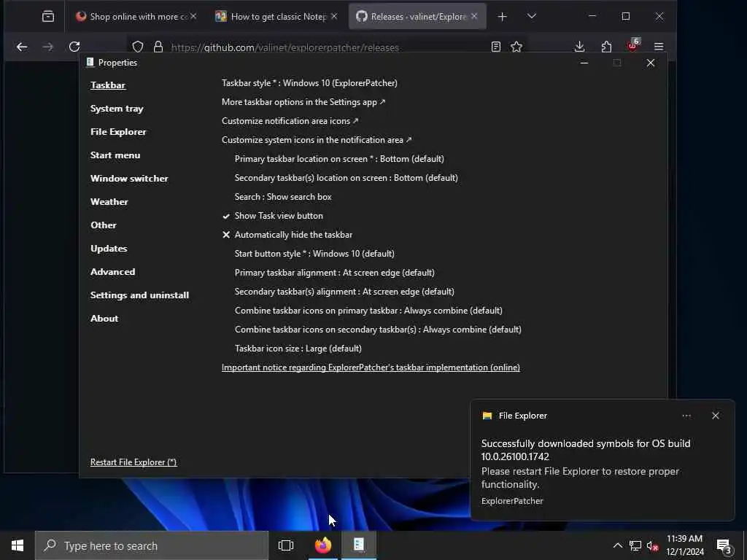
Task: Close the Shop online tab
Action: [193, 17]
